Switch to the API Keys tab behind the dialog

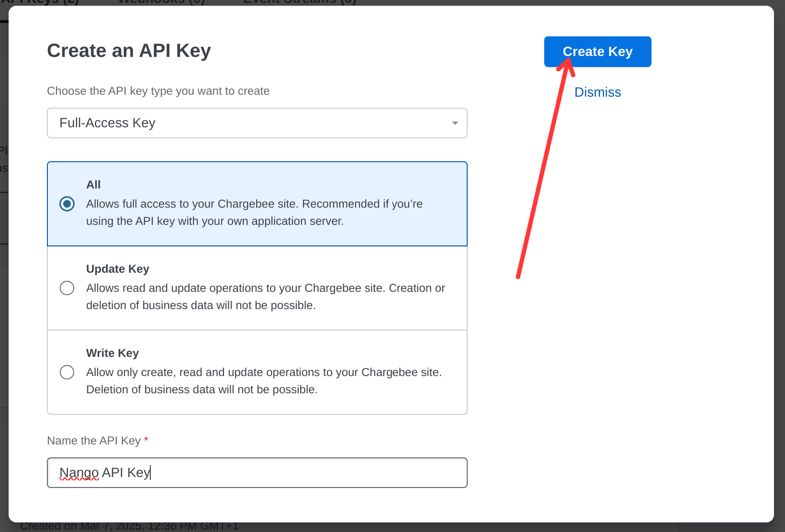pos(39,2)
